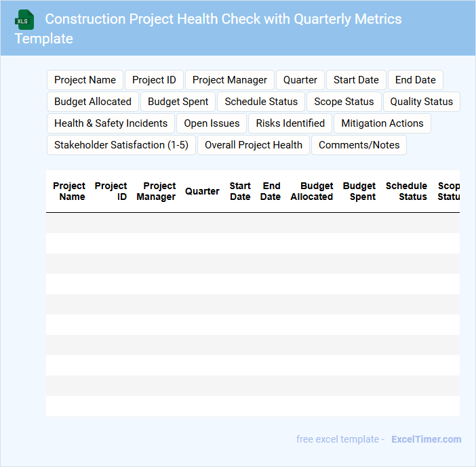Select the first empty table row
Image resolution: width=476 pixels, height=467 pixels.
(x=253, y=223)
